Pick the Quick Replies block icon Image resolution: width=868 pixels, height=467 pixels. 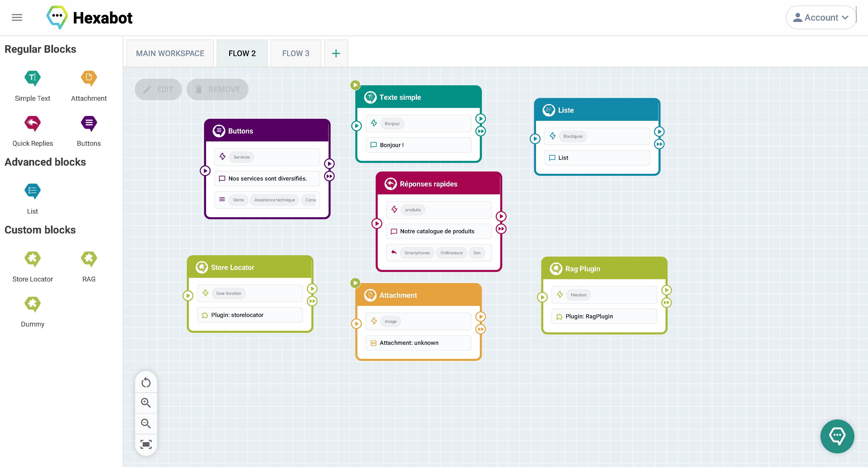coord(32,123)
